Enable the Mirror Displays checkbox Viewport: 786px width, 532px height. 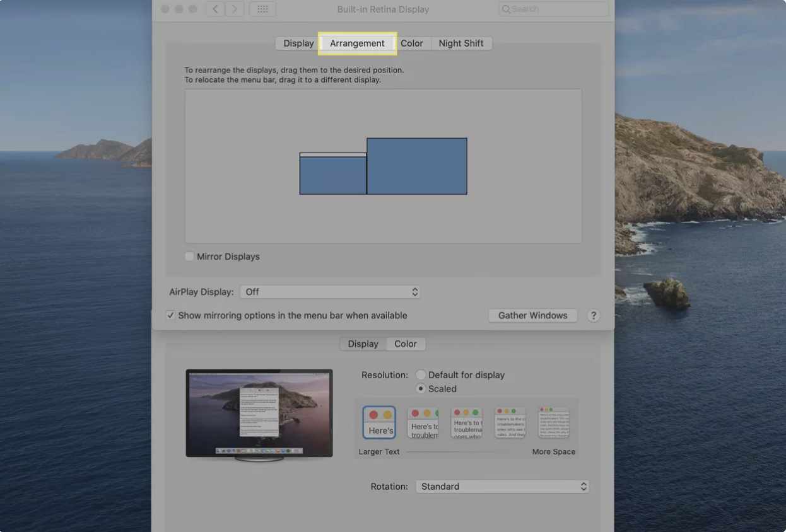click(189, 257)
